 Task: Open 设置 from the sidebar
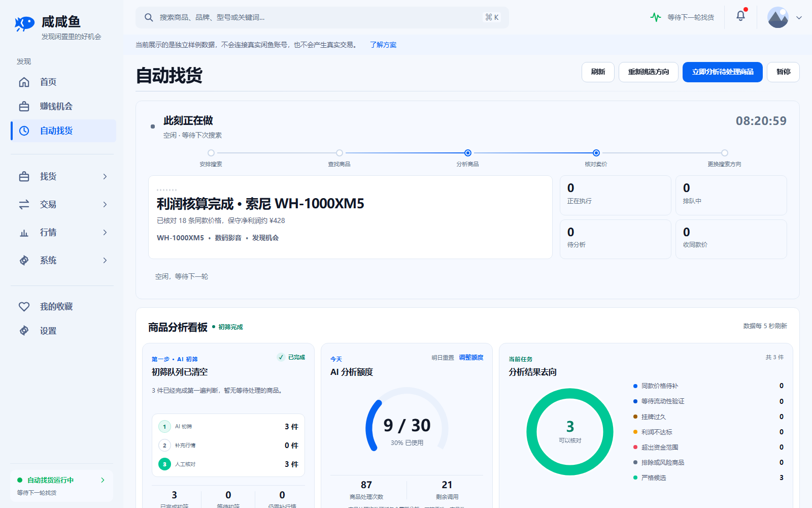(x=63, y=331)
